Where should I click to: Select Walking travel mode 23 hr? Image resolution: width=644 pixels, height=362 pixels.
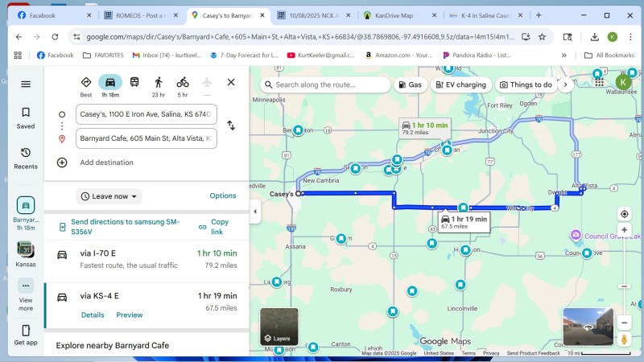(x=159, y=87)
